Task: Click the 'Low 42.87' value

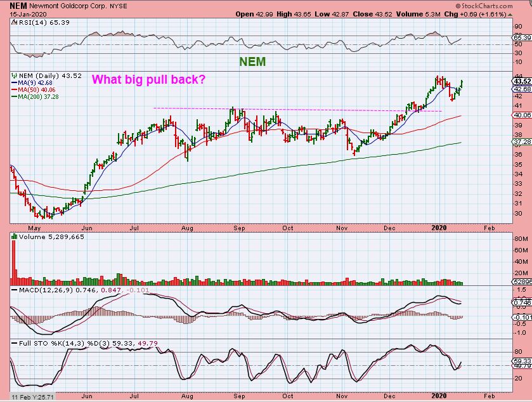Action: click(332, 14)
